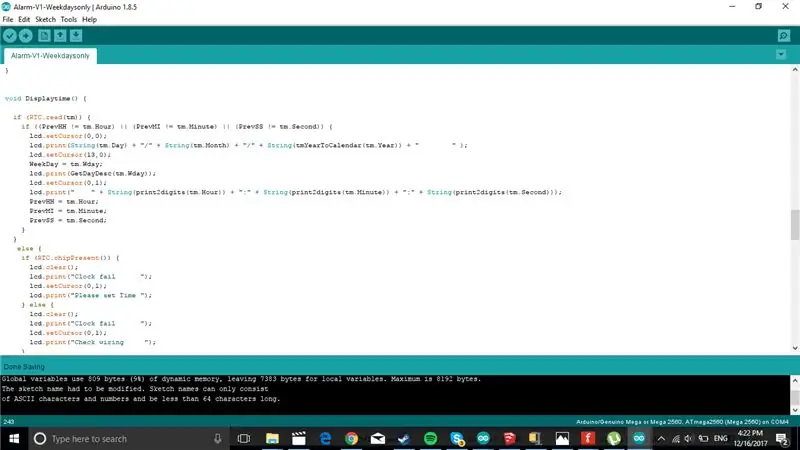Open the Action Center notifications icon

click(x=782, y=439)
